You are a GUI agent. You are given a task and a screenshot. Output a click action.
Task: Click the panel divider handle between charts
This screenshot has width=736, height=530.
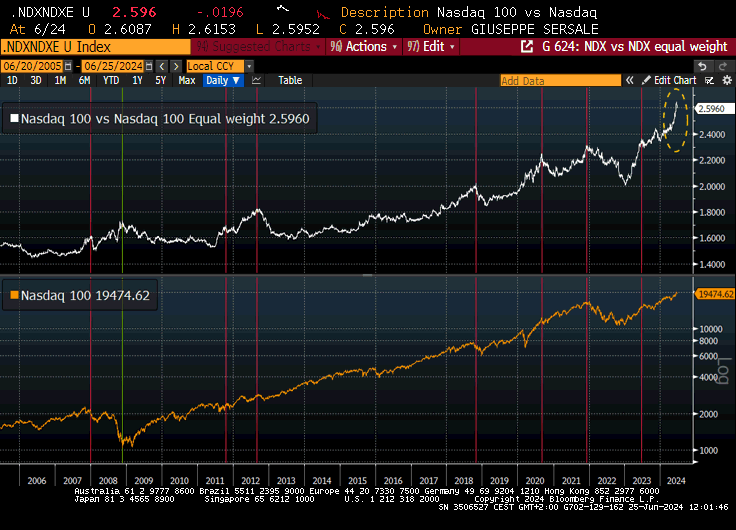(368, 275)
